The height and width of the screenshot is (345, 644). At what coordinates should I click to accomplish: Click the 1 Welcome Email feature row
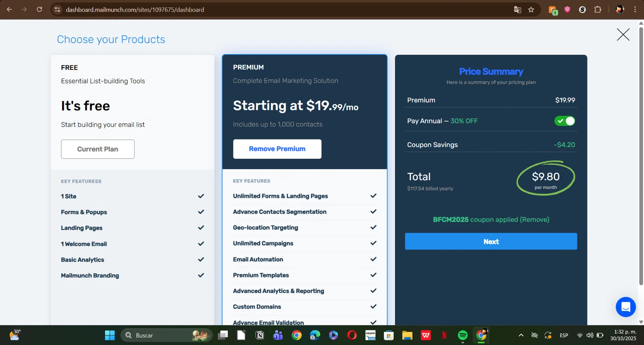point(132,244)
